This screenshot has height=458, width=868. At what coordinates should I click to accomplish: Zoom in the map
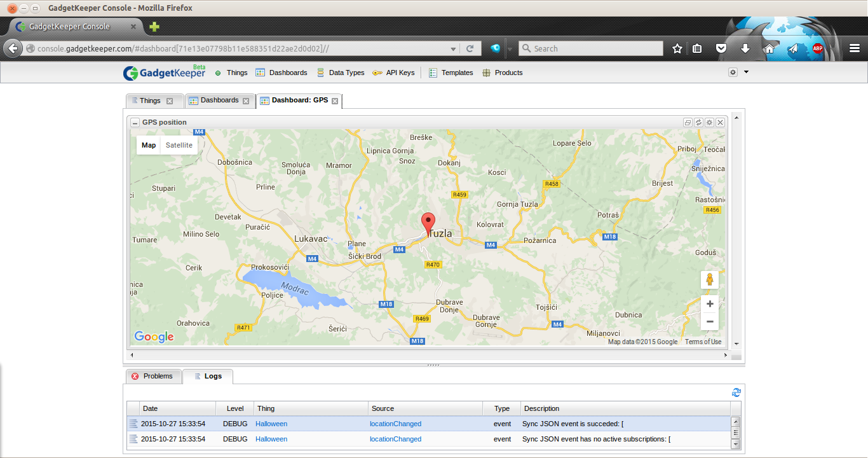(710, 304)
